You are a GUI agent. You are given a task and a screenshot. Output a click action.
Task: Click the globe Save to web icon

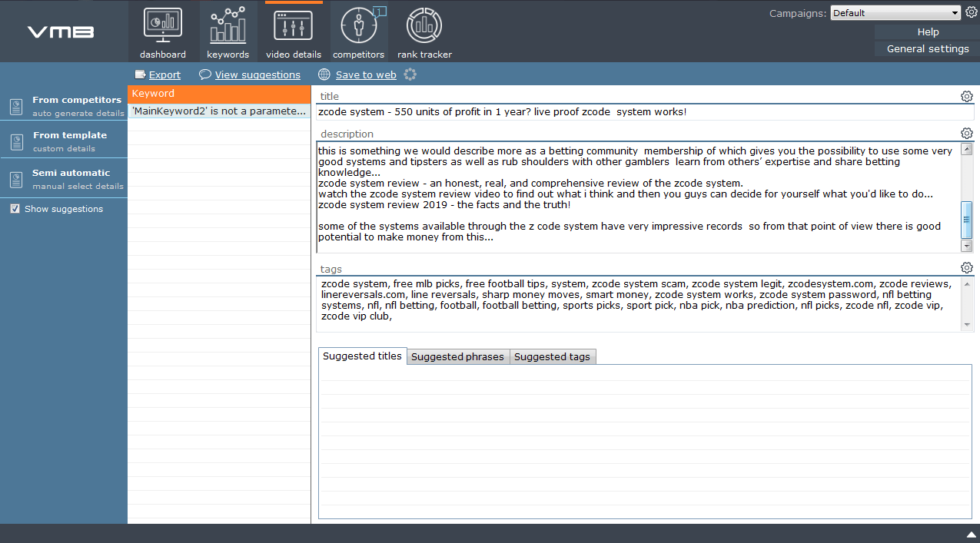pyautogui.click(x=324, y=74)
